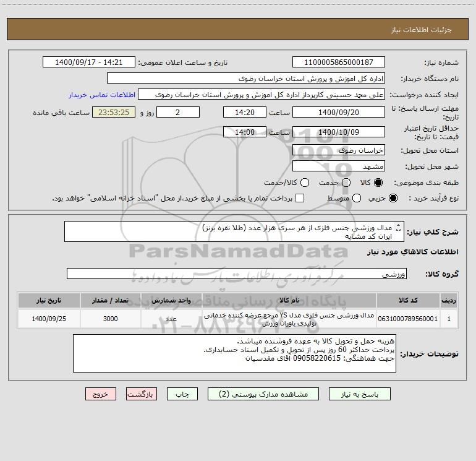Click the goods group field ورزشی
Viewport: 476px width, 461px height.
[237, 274]
